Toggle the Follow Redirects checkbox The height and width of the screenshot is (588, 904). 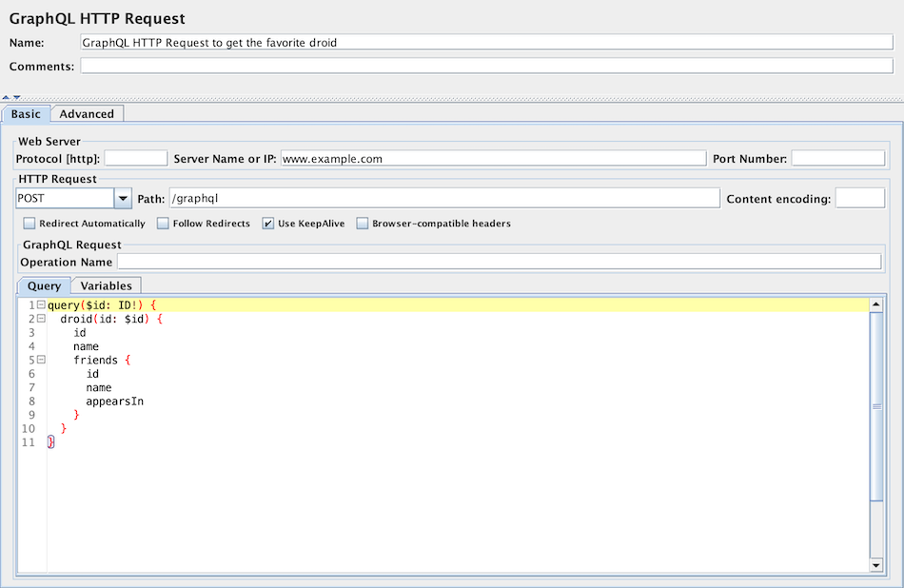click(x=163, y=224)
